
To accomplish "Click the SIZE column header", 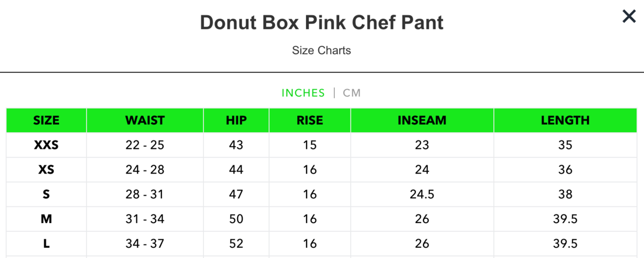I will pyautogui.click(x=47, y=120).
